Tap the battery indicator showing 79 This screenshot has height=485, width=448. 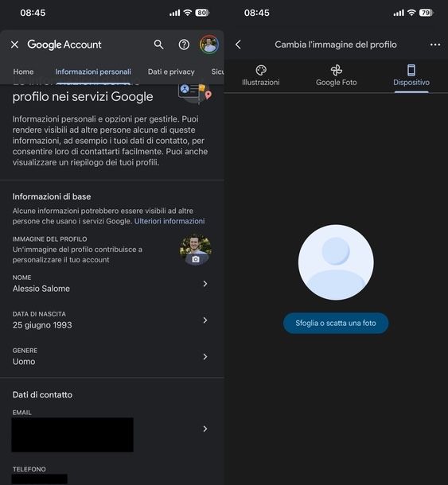tap(427, 13)
